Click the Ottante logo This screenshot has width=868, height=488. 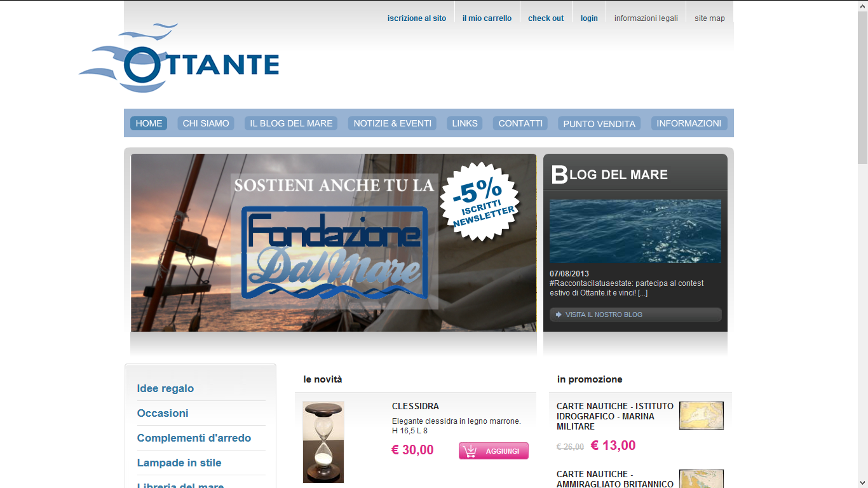(x=179, y=59)
